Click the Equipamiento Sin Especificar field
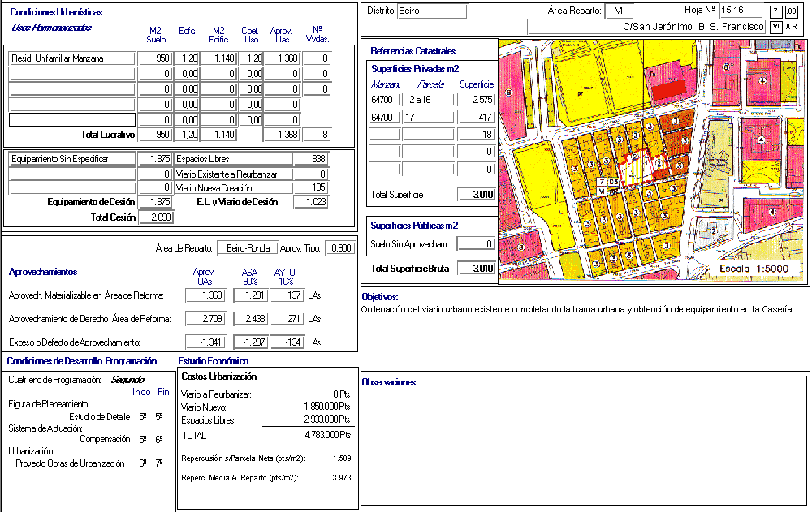Screen dimensions: 812x512 (x=71, y=159)
